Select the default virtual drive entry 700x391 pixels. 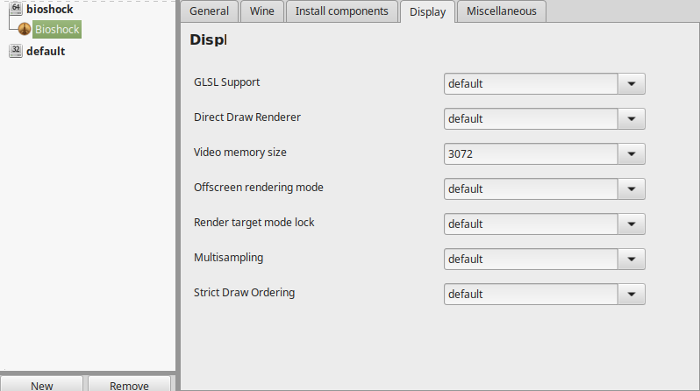click(x=46, y=51)
